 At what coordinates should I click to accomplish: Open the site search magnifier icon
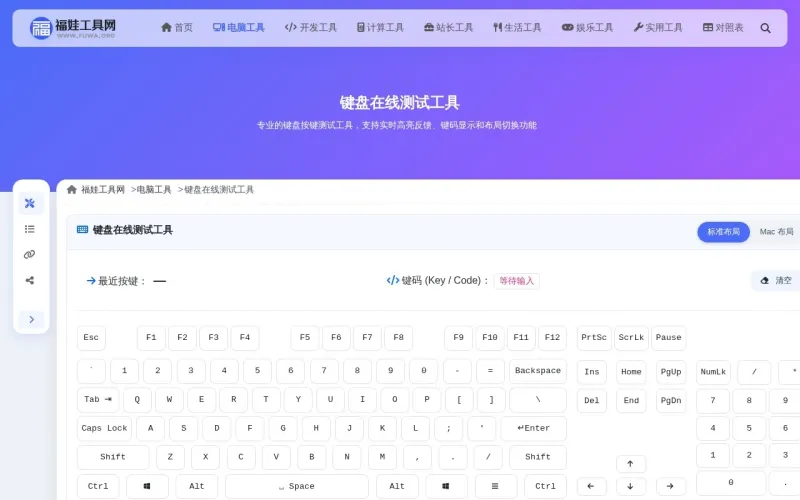click(x=765, y=28)
